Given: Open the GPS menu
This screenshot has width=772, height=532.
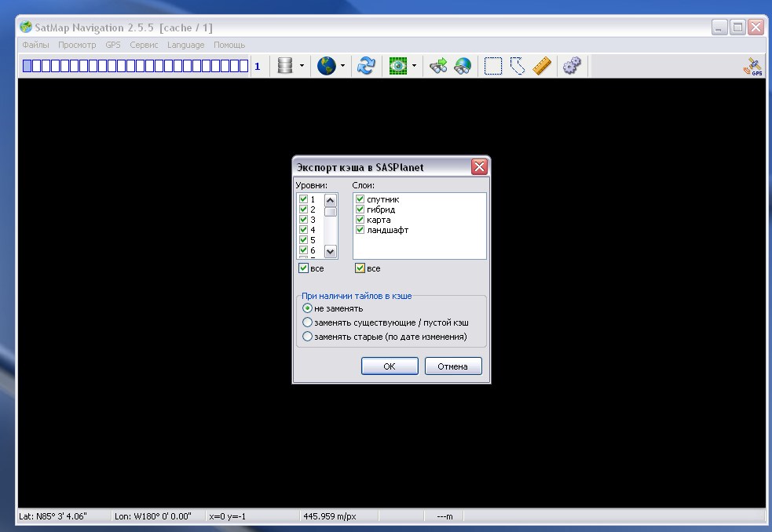Looking at the screenshot, I should tap(113, 45).
